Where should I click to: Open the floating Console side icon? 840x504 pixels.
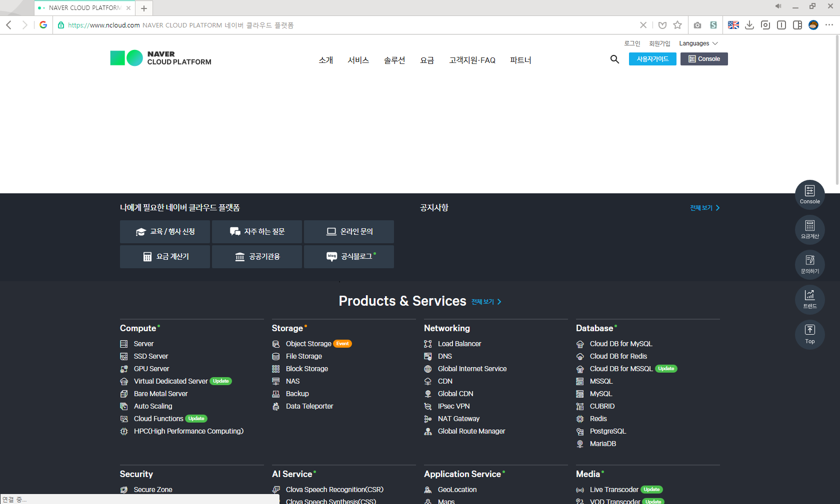coord(809,194)
